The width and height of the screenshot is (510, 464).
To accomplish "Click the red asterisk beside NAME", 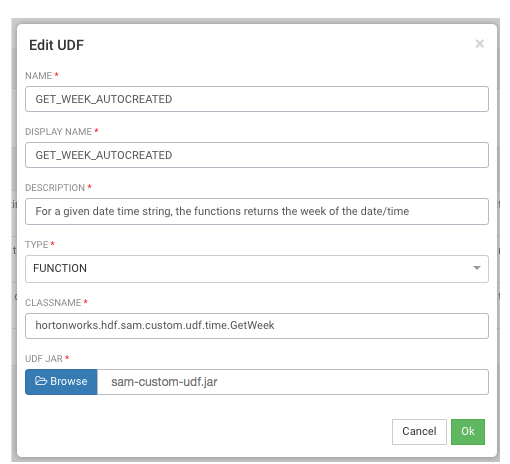I will coord(57,74).
